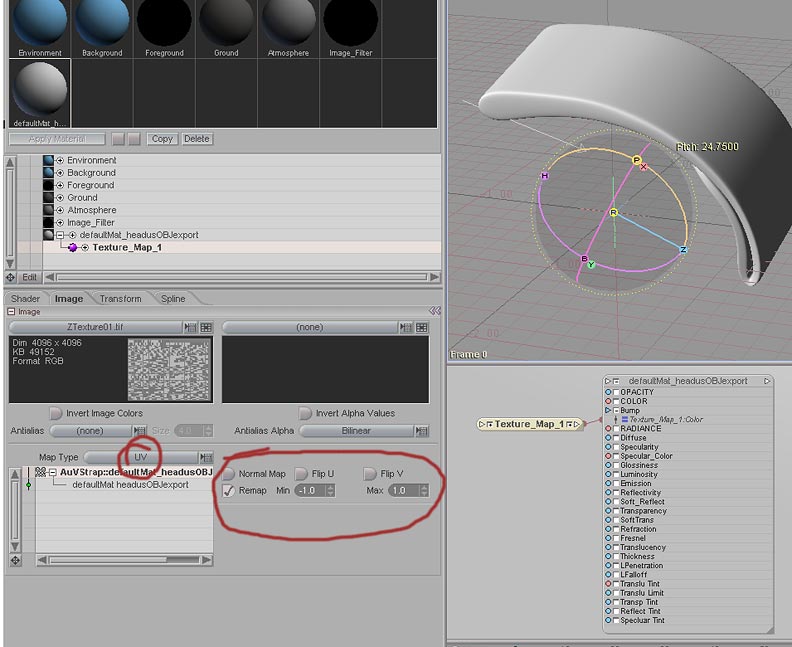The width and height of the screenshot is (792, 647).
Task: Click the Remap Max value field
Action: pos(404,490)
